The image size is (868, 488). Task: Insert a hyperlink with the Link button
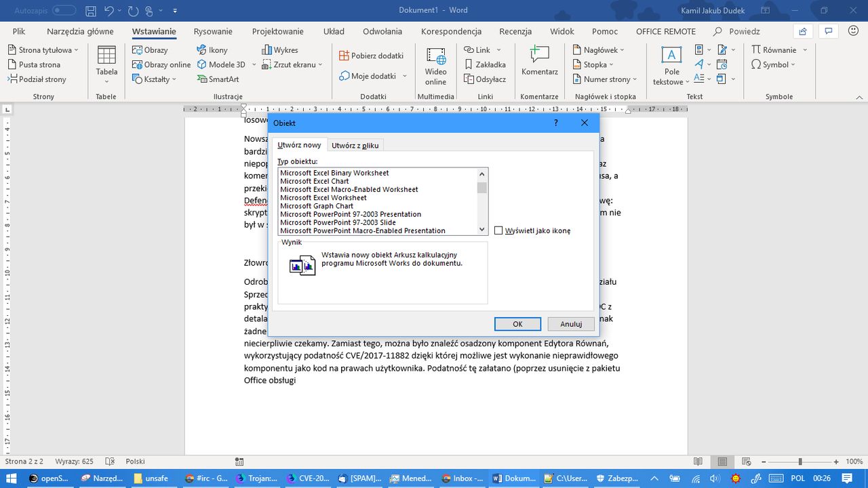pos(477,50)
